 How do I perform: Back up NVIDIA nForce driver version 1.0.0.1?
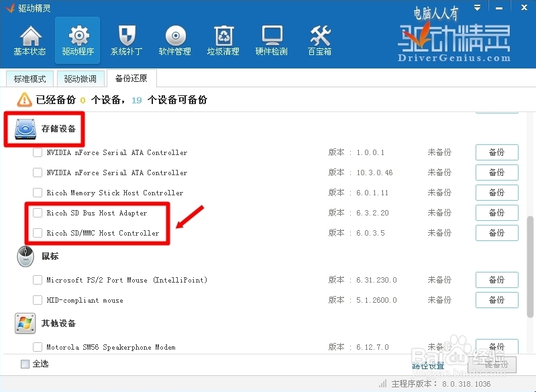(496, 152)
